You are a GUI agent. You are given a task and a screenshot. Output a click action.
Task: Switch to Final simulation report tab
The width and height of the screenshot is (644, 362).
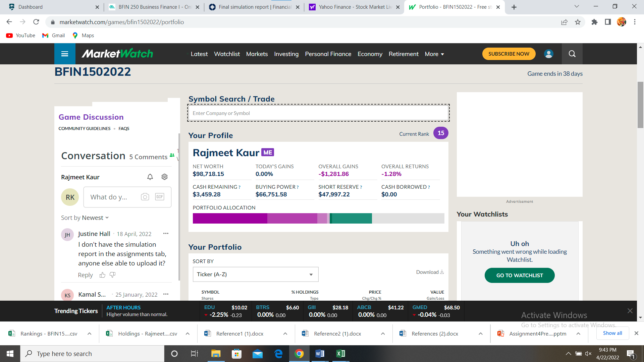pos(254,7)
